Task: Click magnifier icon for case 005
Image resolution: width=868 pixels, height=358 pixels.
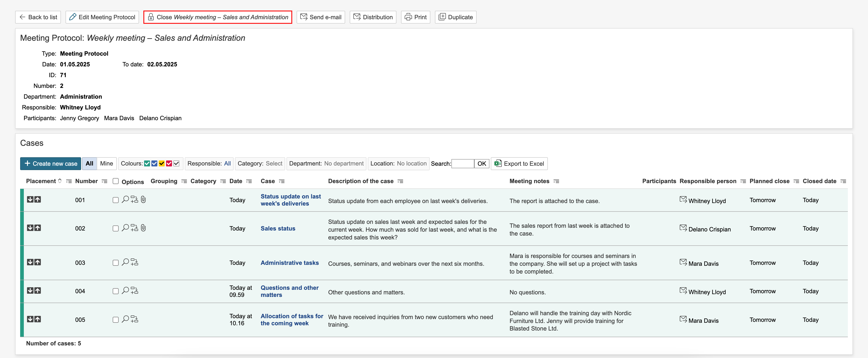Action: pos(125,319)
